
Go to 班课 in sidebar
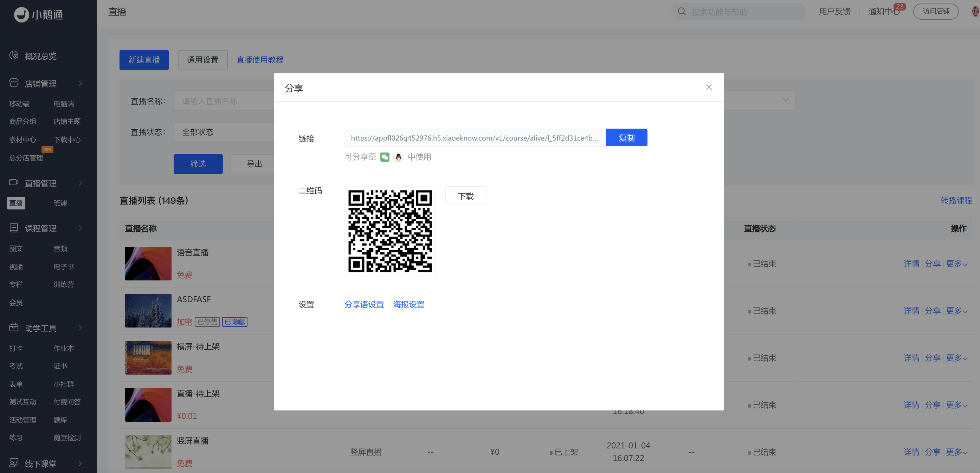point(60,203)
